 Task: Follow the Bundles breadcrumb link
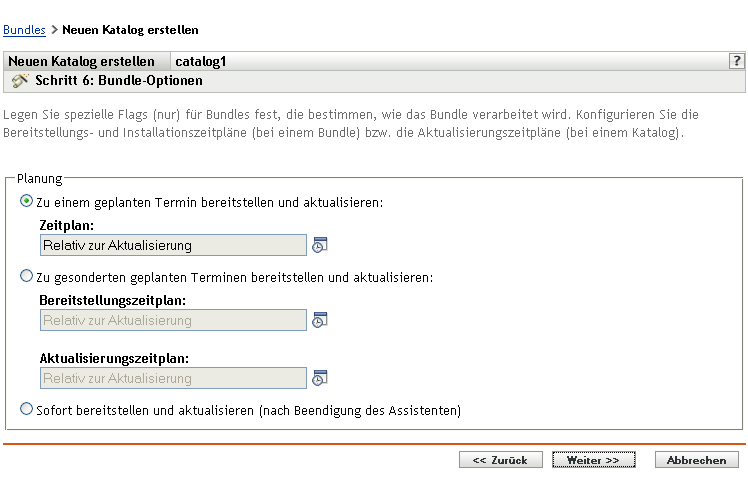(x=24, y=30)
